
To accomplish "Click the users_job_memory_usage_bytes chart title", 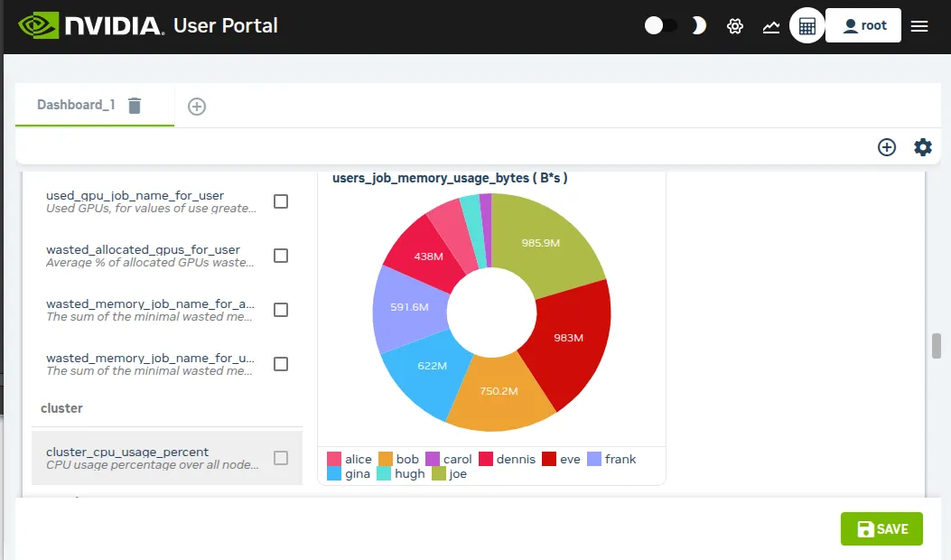I will click(450, 178).
